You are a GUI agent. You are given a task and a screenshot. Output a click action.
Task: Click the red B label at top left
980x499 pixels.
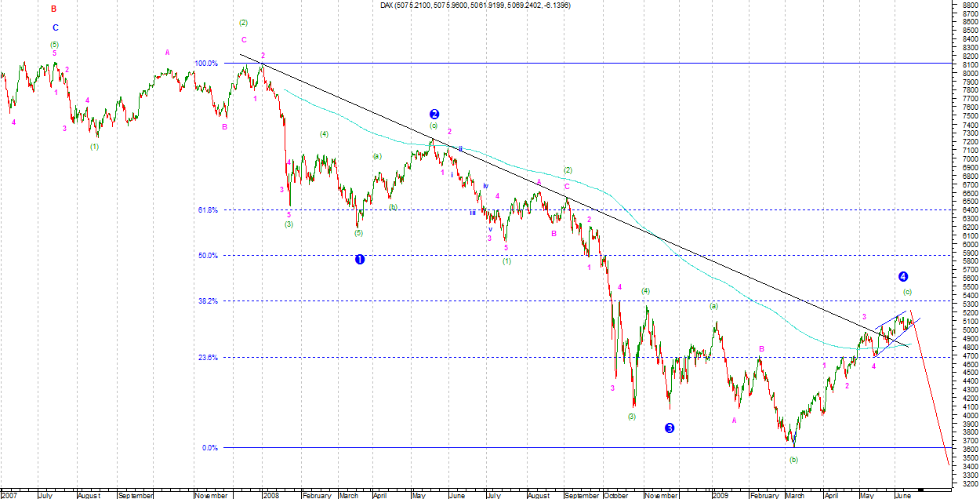(x=54, y=9)
